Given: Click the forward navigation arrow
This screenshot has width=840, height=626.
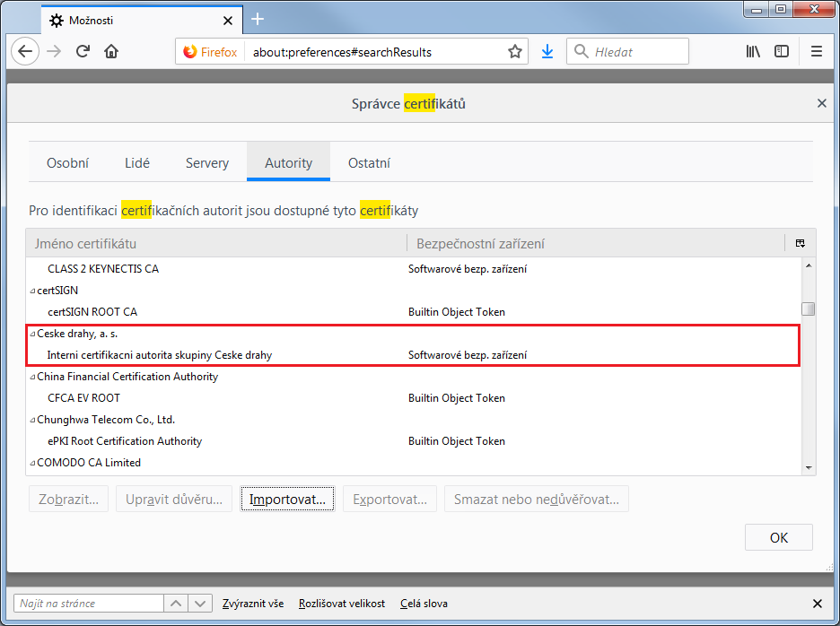Looking at the screenshot, I should click(54, 51).
